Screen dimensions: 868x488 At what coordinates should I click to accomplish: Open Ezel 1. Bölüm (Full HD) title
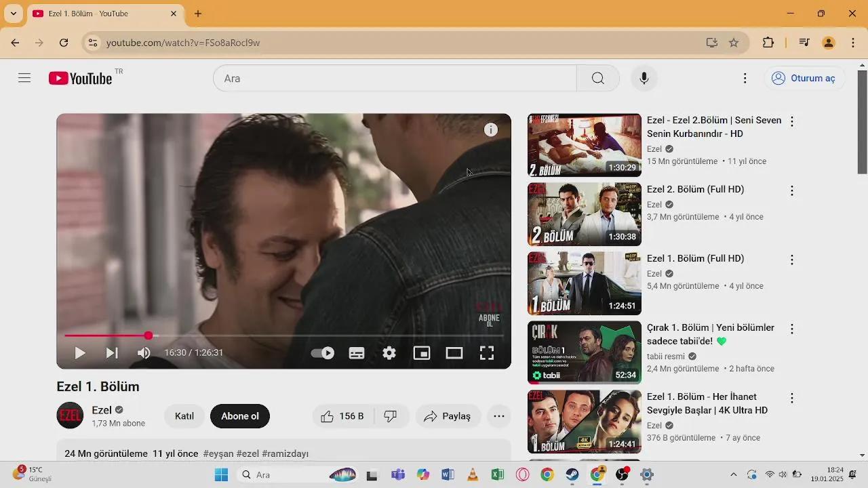(696, 258)
